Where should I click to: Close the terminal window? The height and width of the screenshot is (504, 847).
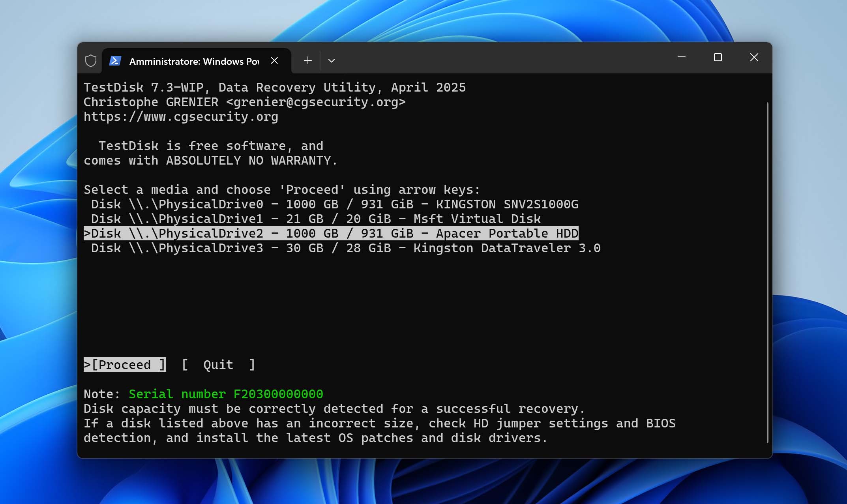point(754,57)
